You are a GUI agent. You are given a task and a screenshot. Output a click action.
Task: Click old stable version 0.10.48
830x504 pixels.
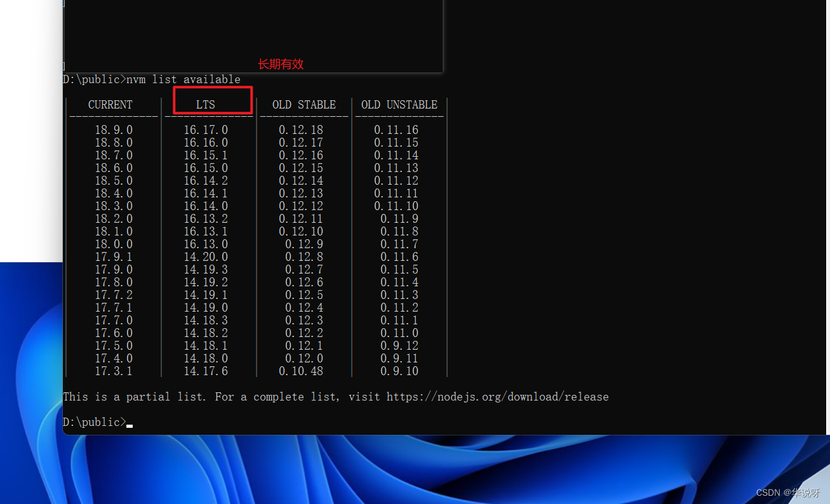pyautogui.click(x=301, y=371)
